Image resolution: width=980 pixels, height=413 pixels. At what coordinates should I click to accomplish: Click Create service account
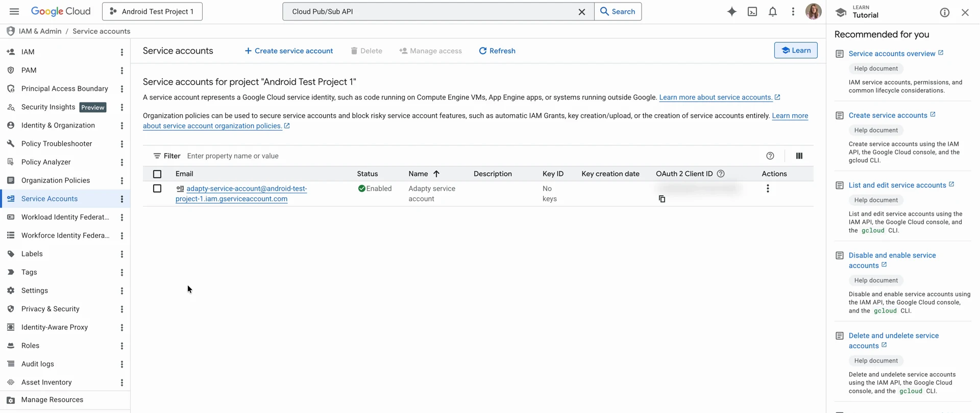289,51
